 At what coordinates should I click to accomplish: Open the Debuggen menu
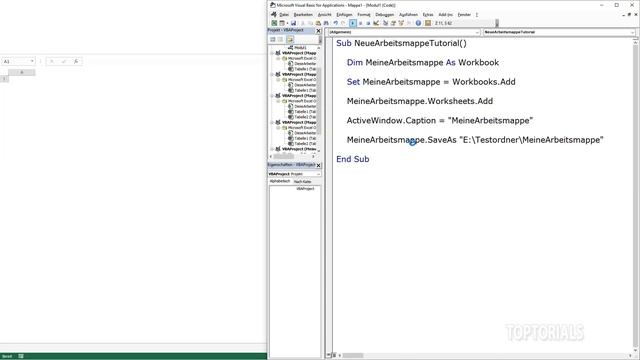384,15
